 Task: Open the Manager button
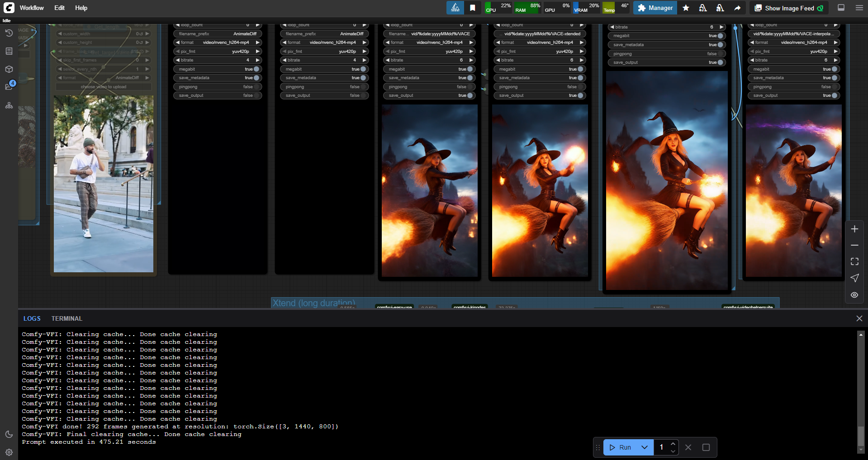click(655, 8)
